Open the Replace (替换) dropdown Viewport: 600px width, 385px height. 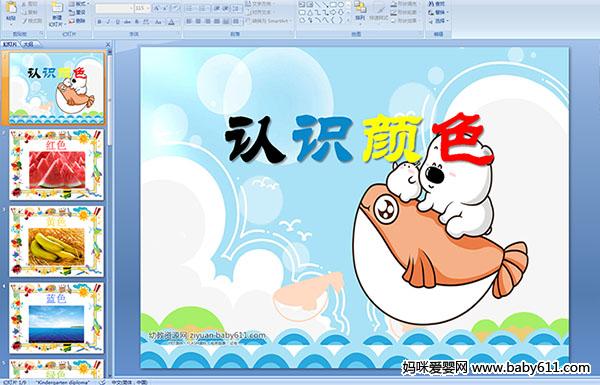click(x=437, y=12)
